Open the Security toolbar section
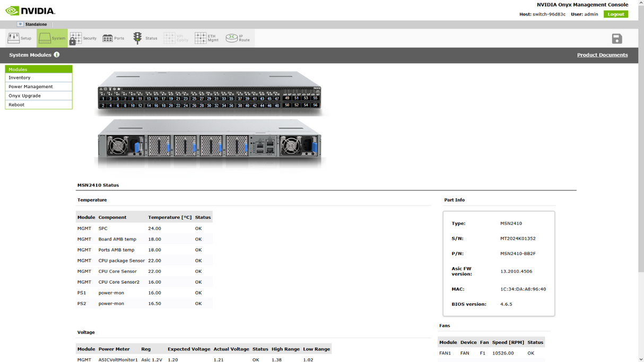 click(83, 38)
